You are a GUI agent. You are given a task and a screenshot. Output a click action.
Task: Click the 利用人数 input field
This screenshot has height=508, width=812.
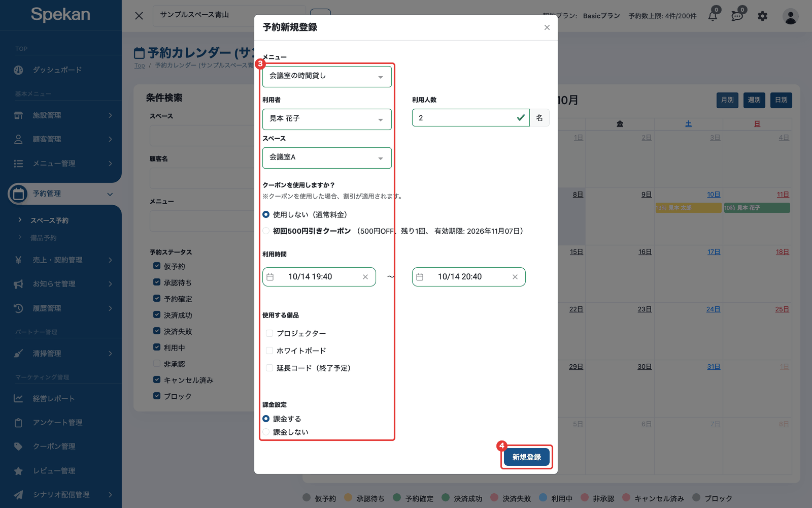pyautogui.click(x=470, y=118)
